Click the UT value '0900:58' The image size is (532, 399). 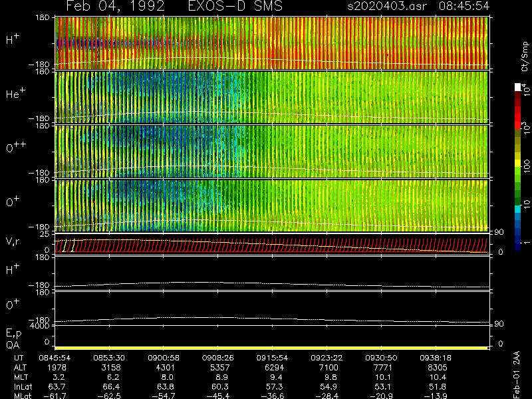pyautogui.click(x=164, y=358)
